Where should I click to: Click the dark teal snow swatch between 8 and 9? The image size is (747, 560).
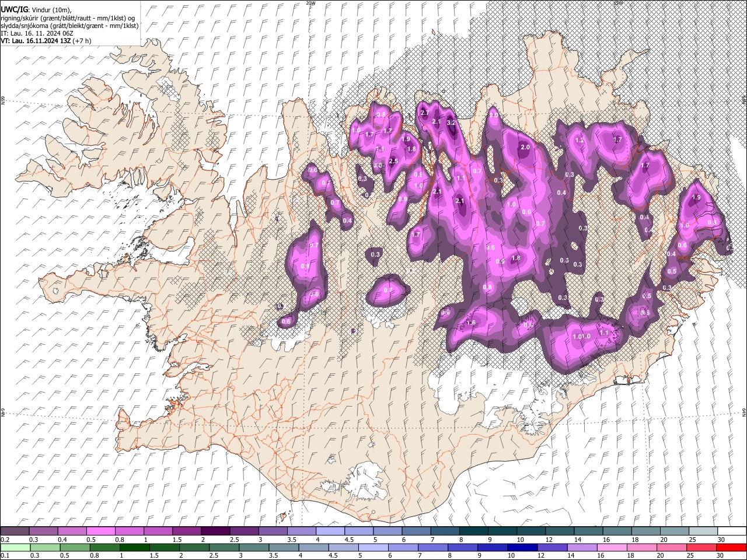(x=474, y=531)
